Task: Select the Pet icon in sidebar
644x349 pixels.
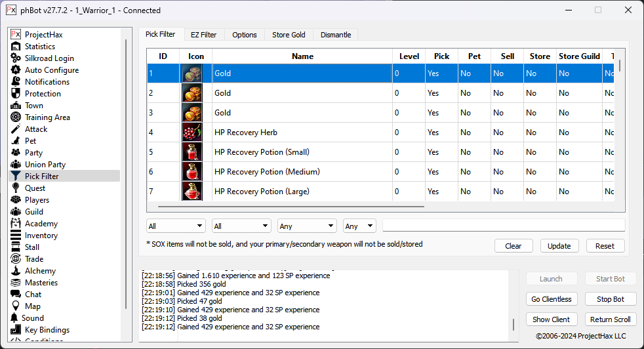Action: pos(16,141)
